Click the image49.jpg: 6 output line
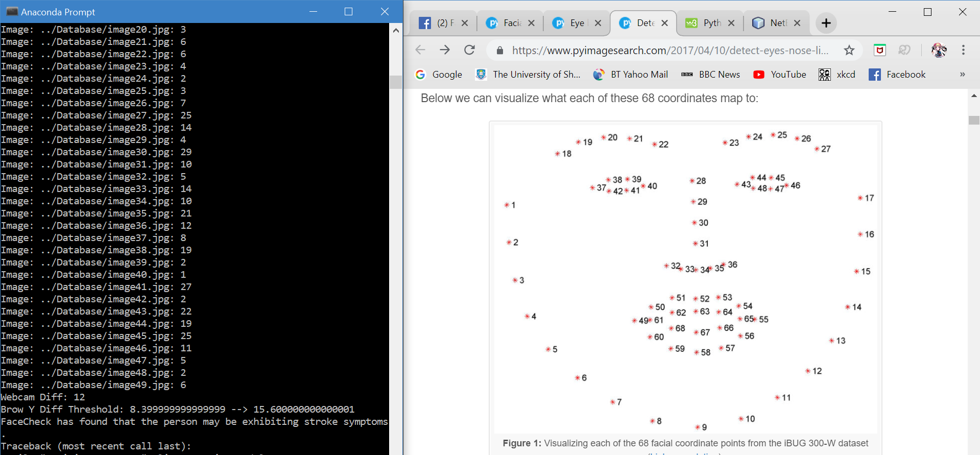980x455 pixels. pos(93,385)
